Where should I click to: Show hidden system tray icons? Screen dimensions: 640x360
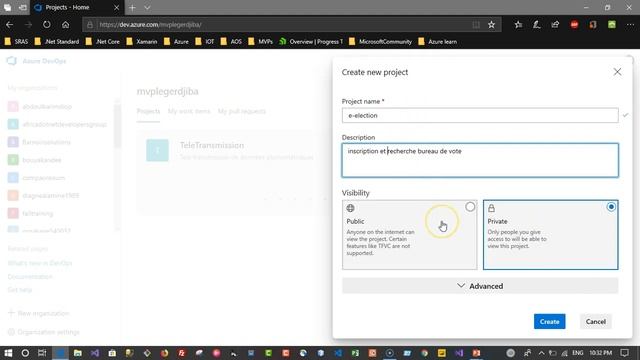(x=542, y=353)
